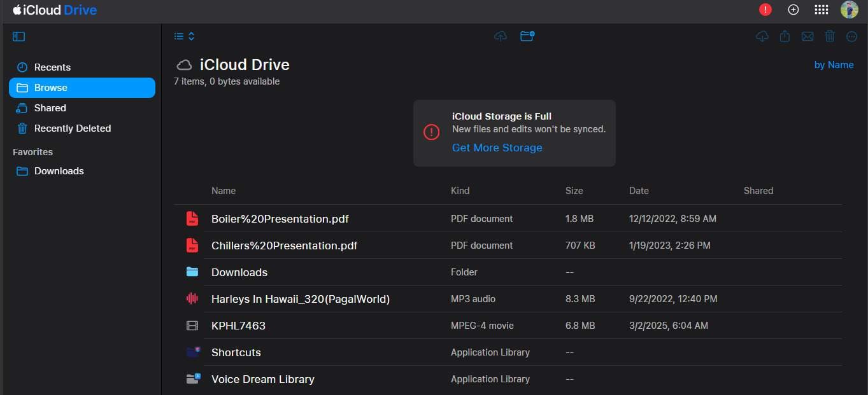The image size is (868, 395).
Task: Open Recents in the sidebar
Action: coord(82,67)
